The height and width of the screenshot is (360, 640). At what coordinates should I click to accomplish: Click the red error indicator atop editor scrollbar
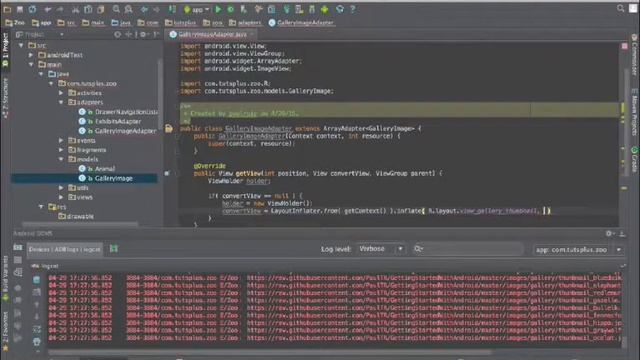[x=624, y=46]
